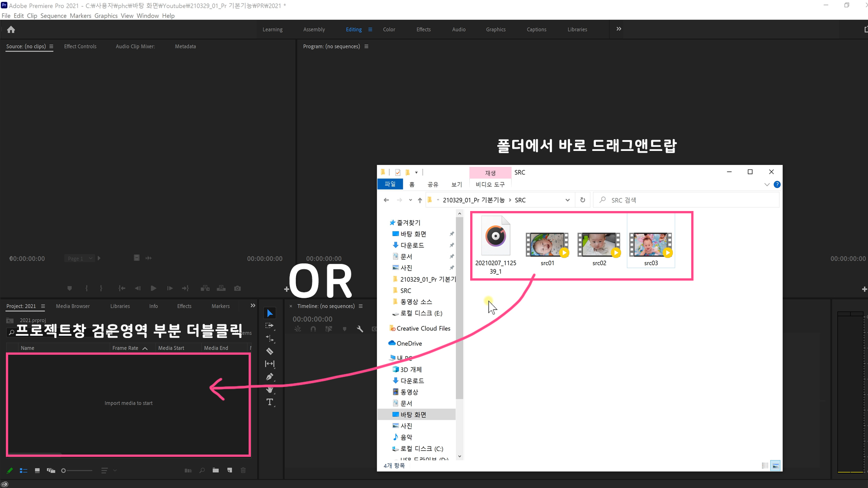Switch to Effect Controls tab
Screen dimensions: 868x488
[x=80, y=47]
